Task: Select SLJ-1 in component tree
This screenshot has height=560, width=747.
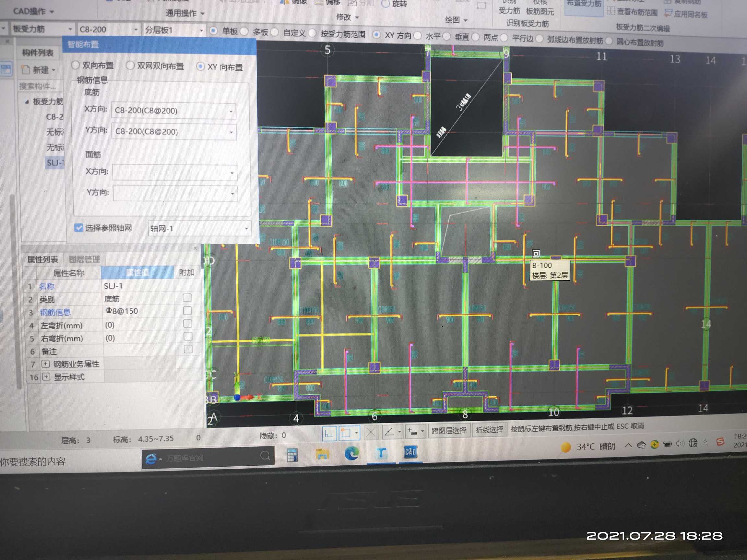Action: point(55,163)
